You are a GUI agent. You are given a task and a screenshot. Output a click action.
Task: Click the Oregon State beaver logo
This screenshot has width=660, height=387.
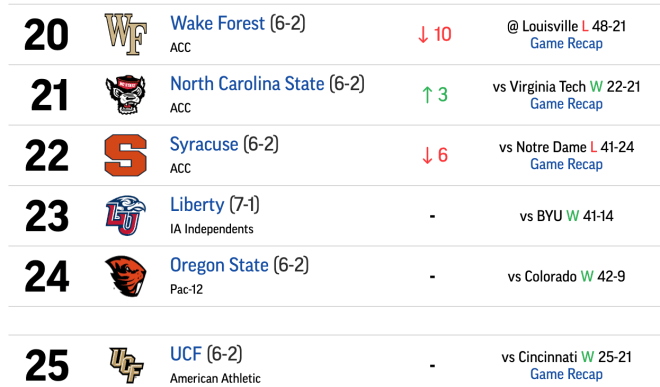click(x=125, y=276)
